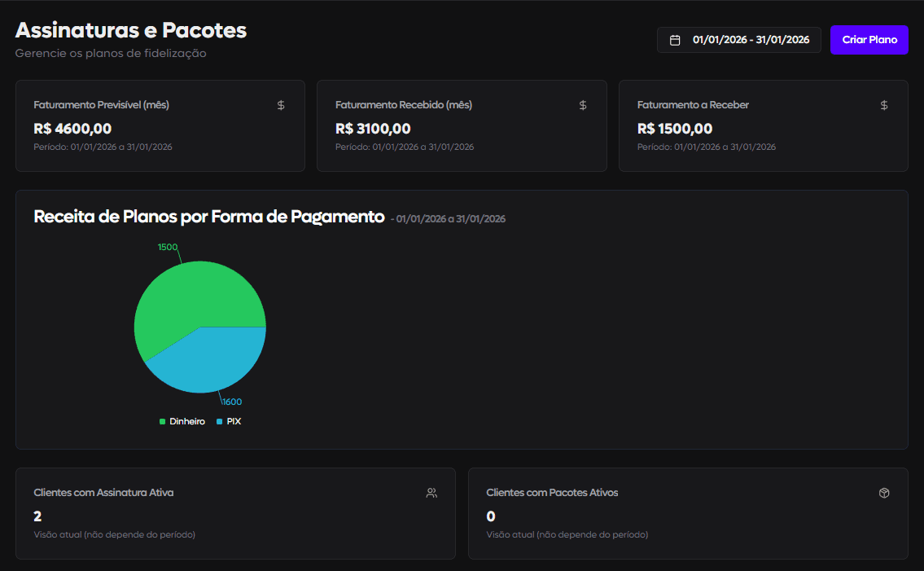Click the Gerencie os planos de fidelização subtitle

(111, 54)
